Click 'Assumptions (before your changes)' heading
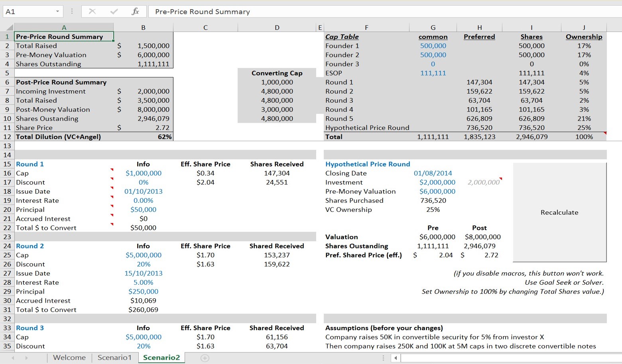 click(x=384, y=328)
